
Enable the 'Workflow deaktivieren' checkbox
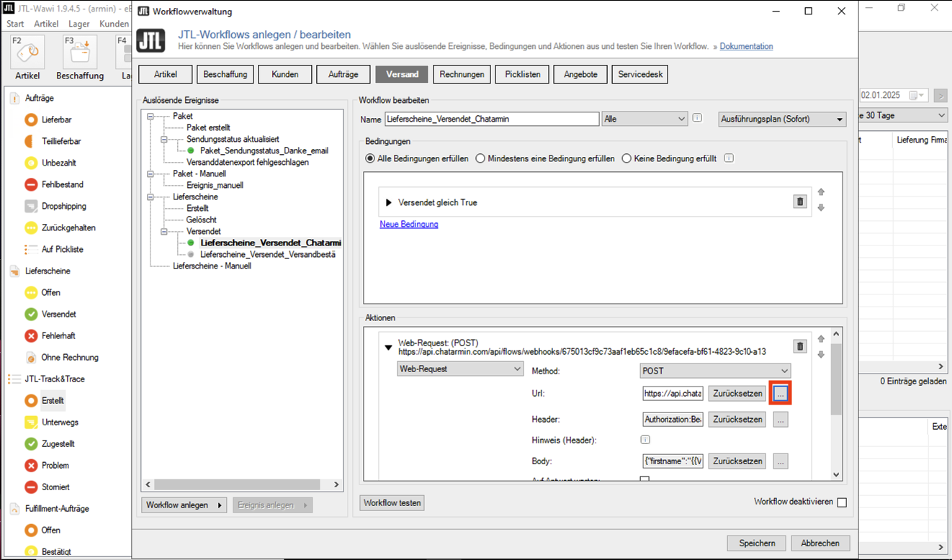842,502
